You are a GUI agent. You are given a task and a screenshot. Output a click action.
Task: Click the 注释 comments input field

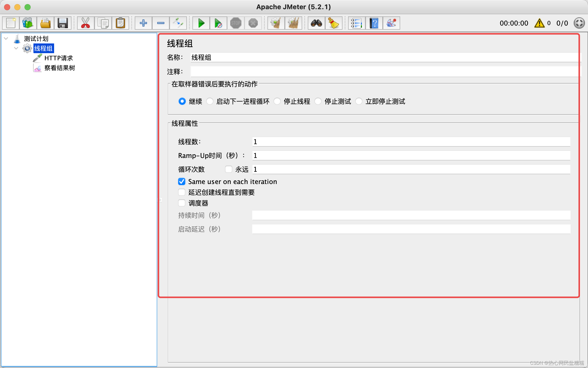tap(385, 72)
